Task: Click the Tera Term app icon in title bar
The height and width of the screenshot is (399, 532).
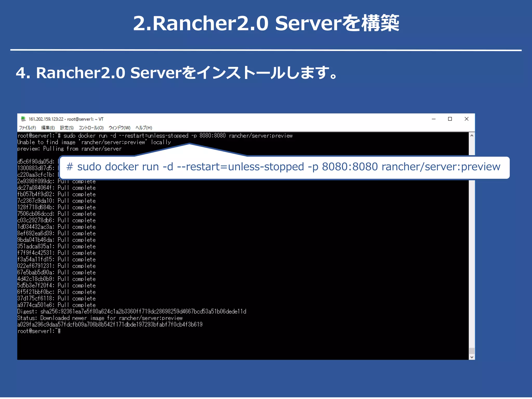Action: point(23,119)
